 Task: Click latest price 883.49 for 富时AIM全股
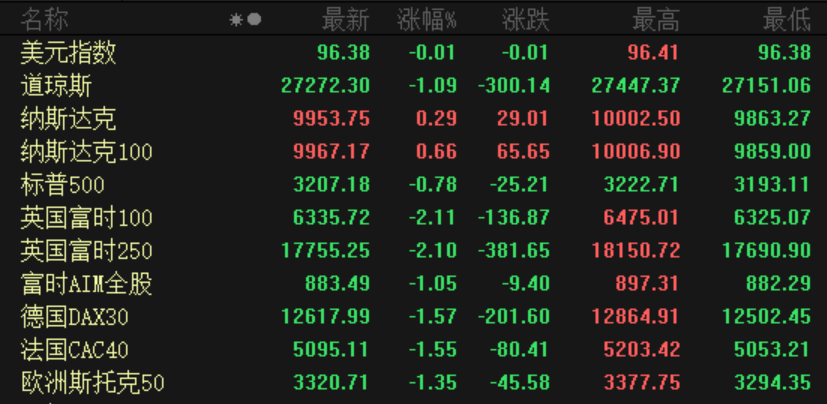338,284
